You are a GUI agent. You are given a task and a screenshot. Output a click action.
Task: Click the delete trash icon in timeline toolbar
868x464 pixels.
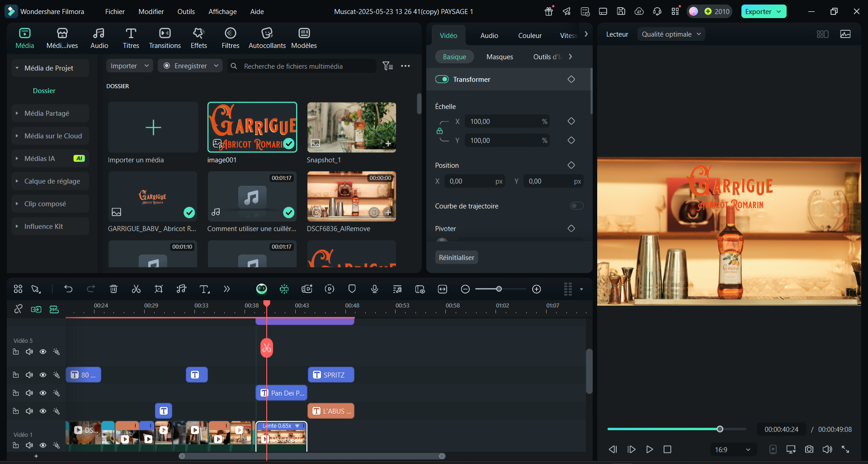pyautogui.click(x=113, y=289)
